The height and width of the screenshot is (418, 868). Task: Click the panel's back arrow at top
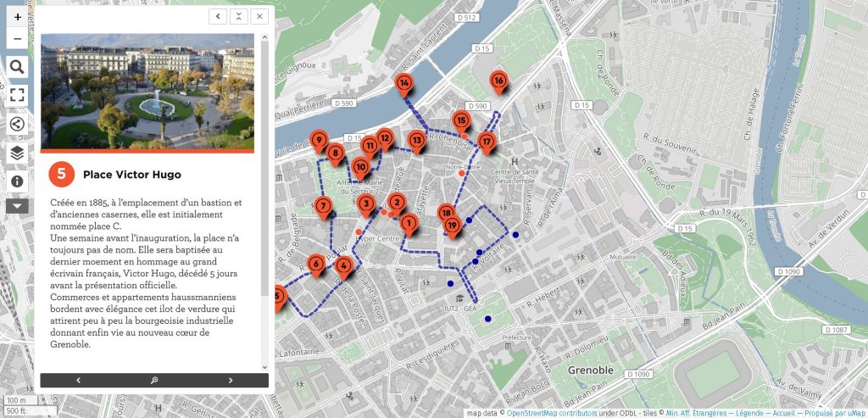pyautogui.click(x=218, y=17)
